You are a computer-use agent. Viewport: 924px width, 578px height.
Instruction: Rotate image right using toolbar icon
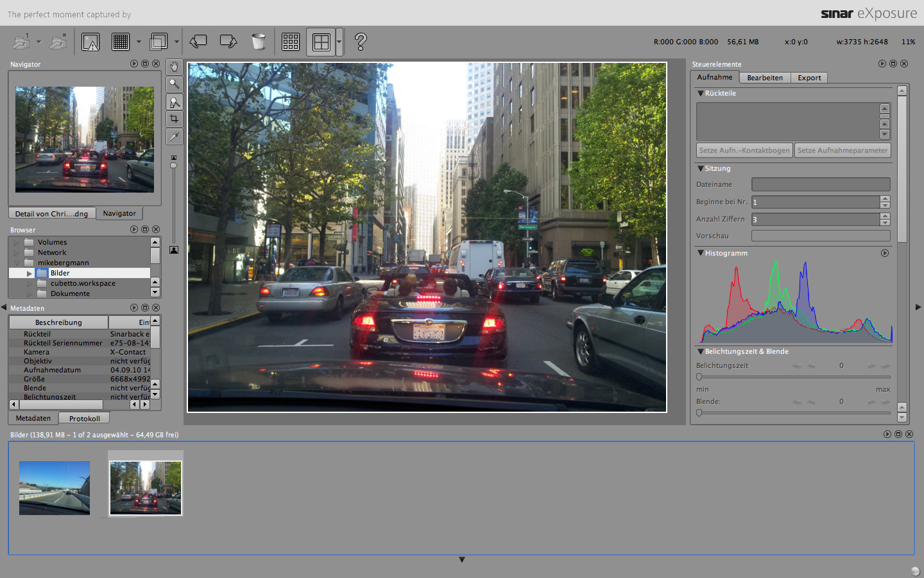click(x=228, y=42)
